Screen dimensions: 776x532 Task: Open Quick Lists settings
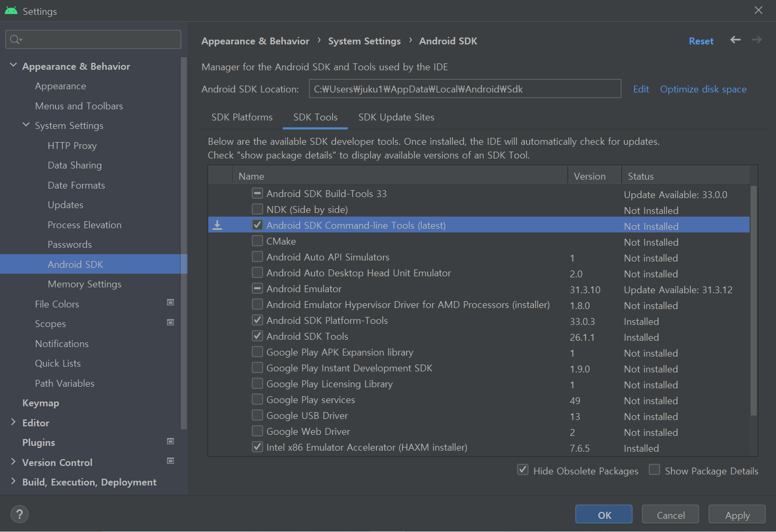click(x=58, y=363)
